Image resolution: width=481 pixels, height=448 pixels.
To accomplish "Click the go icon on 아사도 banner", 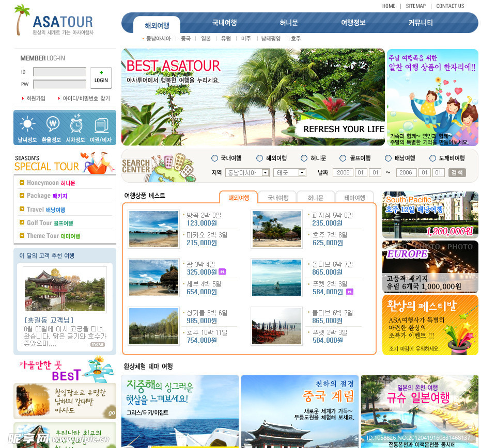I will [112, 413].
